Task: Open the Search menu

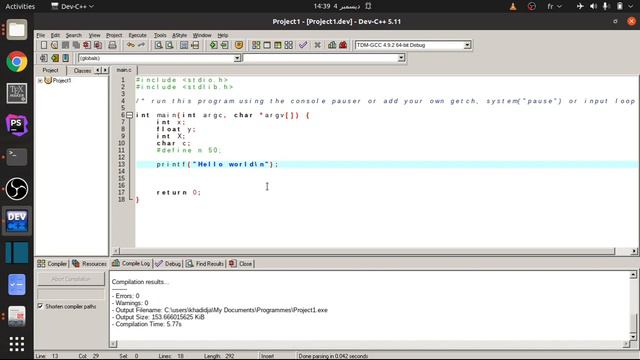Action: pos(74,35)
